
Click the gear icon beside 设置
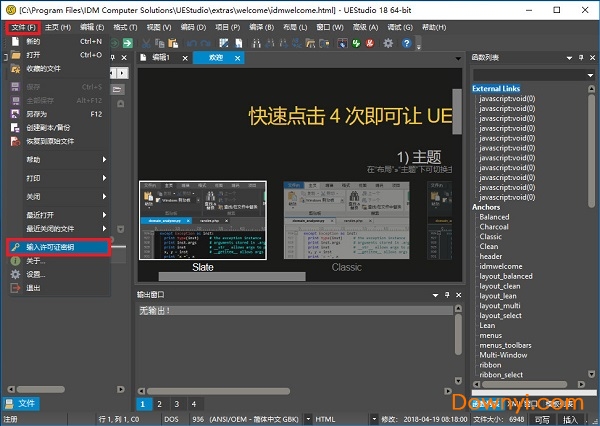click(15, 274)
